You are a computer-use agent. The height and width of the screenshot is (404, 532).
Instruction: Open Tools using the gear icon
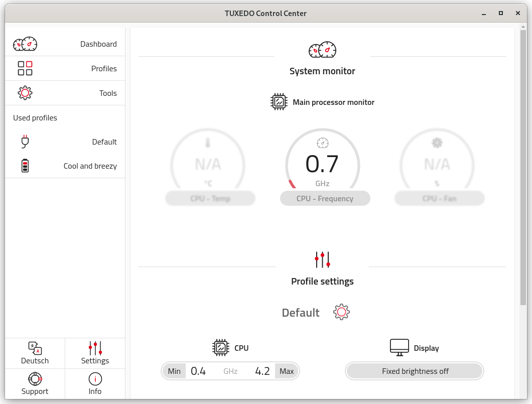click(x=25, y=93)
